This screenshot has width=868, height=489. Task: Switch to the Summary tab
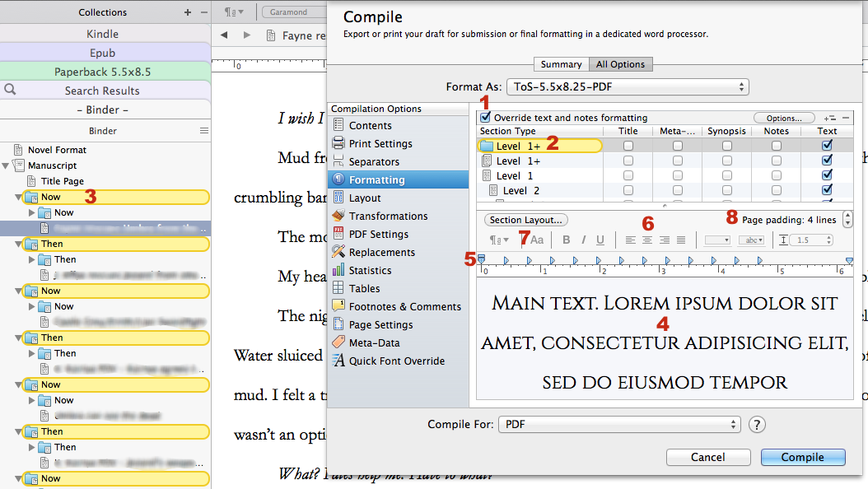(561, 63)
